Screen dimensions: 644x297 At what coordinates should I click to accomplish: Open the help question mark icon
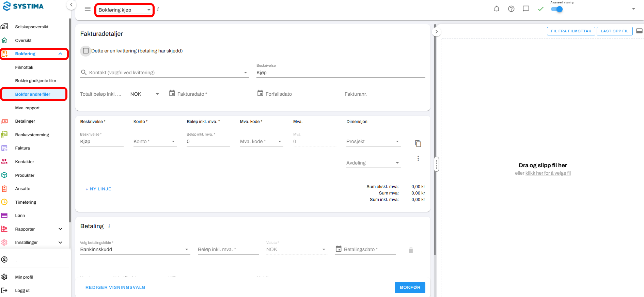(x=511, y=9)
